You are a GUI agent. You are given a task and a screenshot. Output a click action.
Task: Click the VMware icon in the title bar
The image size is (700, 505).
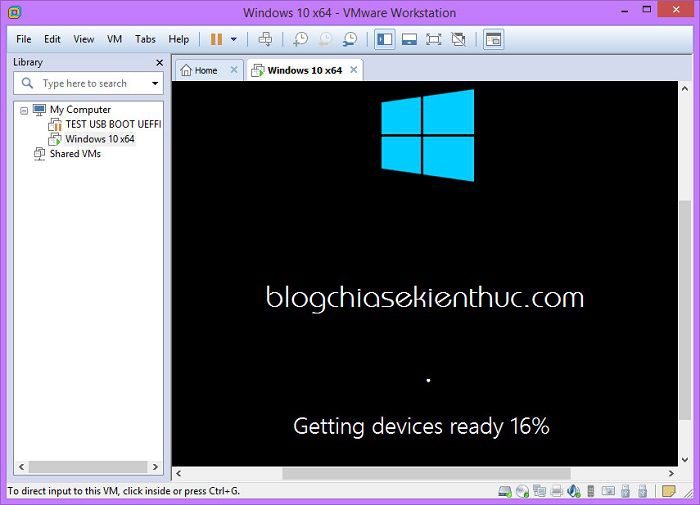[15, 13]
